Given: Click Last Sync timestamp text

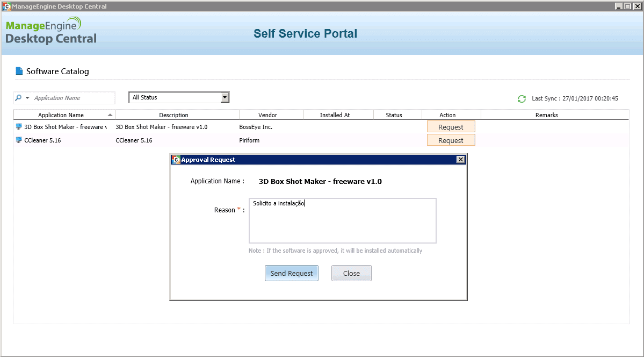Looking at the screenshot, I should pyautogui.click(x=575, y=99).
